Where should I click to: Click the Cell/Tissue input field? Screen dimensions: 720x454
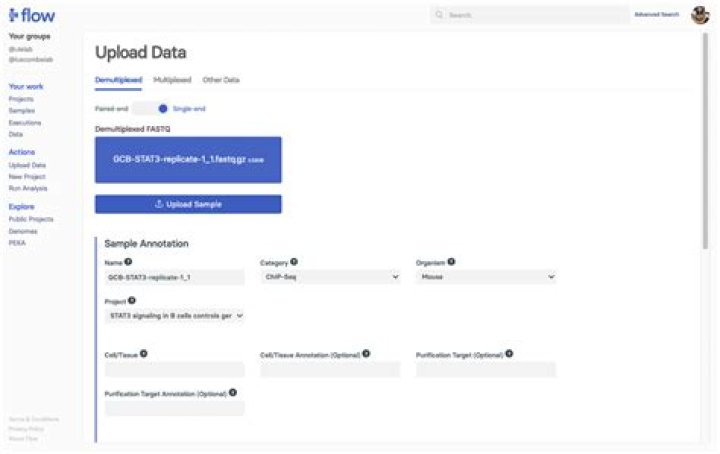(174, 369)
